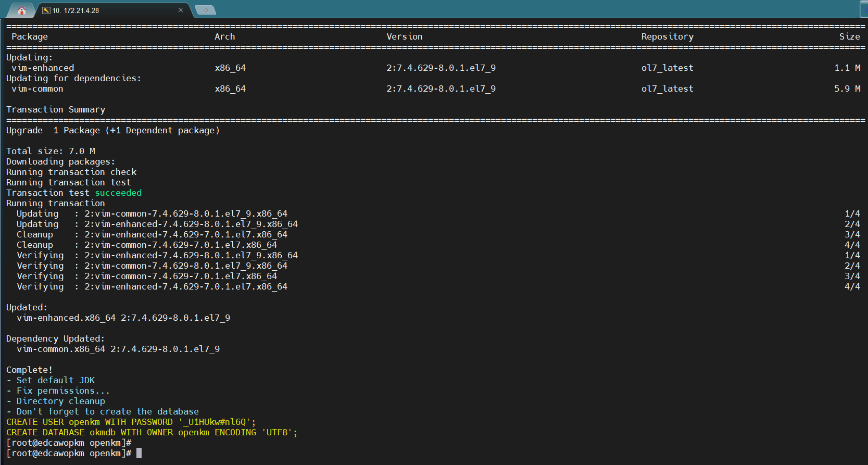Viewport: 868px width, 465px height.
Task: Click the 'Complete!' message
Action: 30,370
